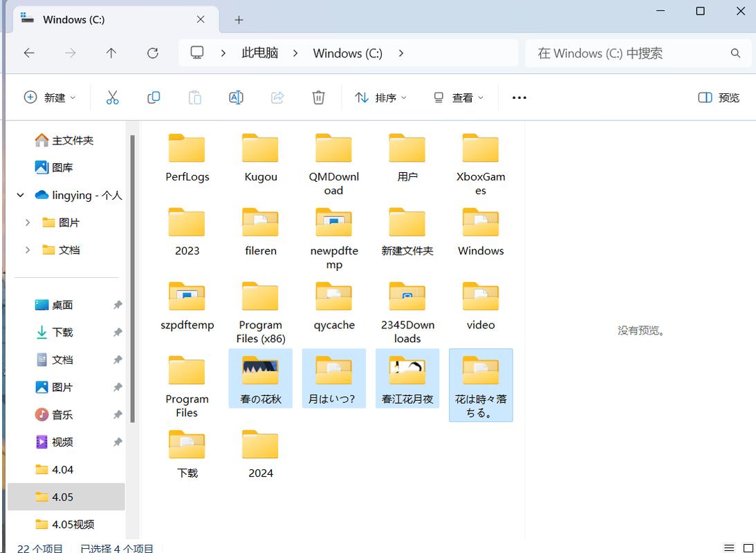This screenshot has width=756, height=553.
Task: Open the three-dot more options menu
Action: coord(519,97)
